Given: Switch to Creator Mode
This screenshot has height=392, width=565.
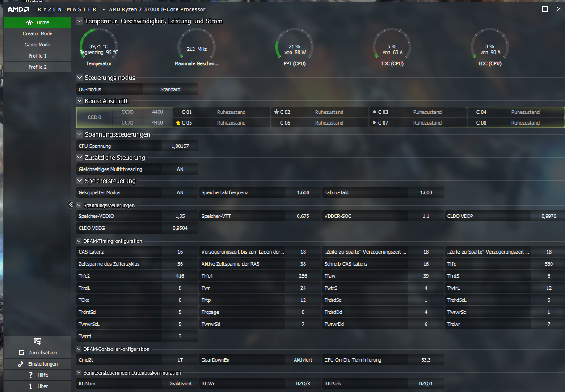Looking at the screenshot, I should point(38,33).
